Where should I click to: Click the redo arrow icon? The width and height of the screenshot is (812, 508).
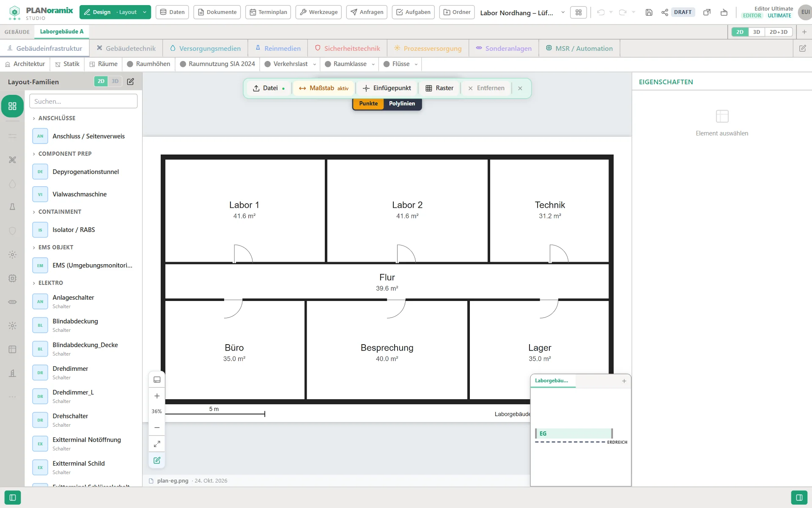pos(623,12)
